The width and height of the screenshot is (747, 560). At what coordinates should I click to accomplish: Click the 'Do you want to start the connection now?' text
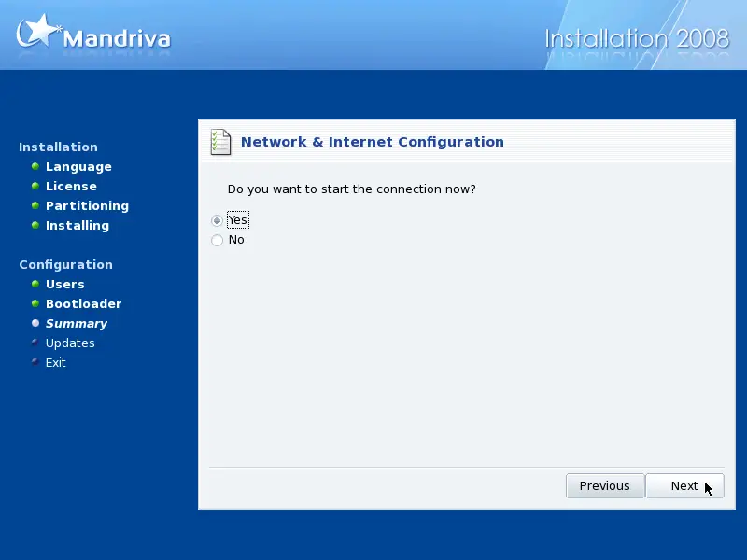point(352,189)
